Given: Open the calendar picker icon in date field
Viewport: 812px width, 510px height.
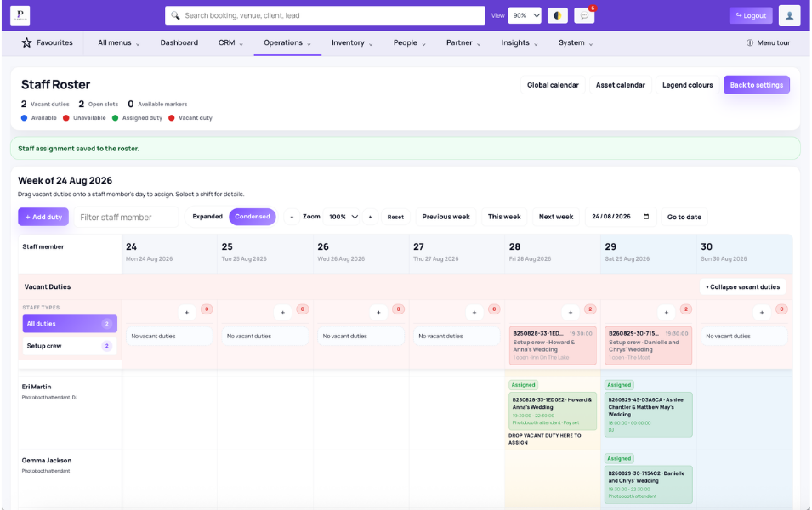Looking at the screenshot, I should pyautogui.click(x=646, y=217).
